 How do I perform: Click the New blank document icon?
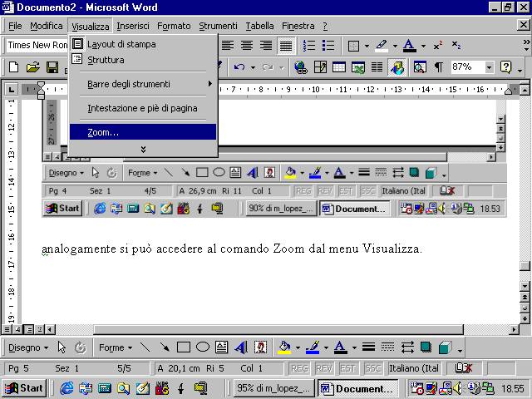pos(13,67)
